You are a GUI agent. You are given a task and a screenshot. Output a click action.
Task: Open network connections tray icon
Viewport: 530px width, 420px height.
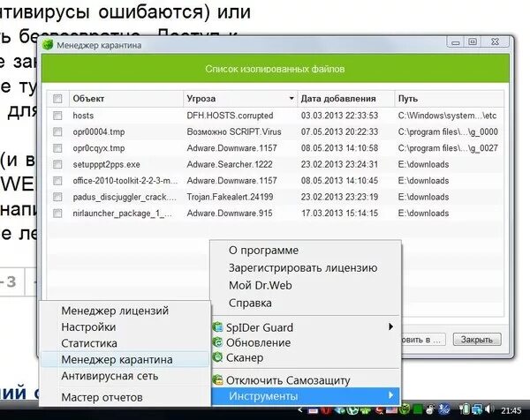click(477, 410)
